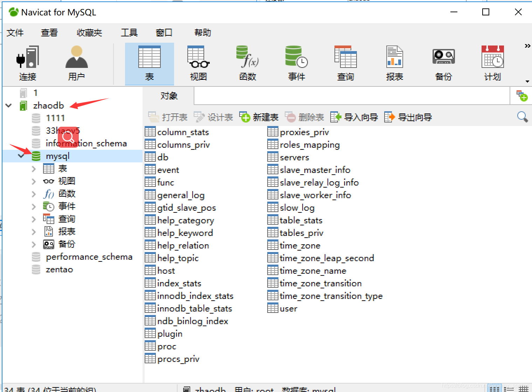The width and height of the screenshot is (532, 392).
Task: Select the roles_mapping table
Action: click(310, 145)
